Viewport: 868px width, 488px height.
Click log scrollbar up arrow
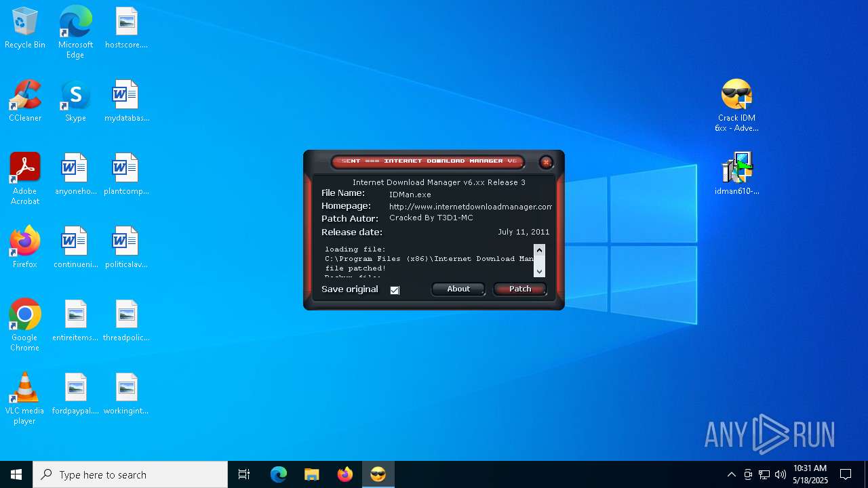[x=539, y=250]
